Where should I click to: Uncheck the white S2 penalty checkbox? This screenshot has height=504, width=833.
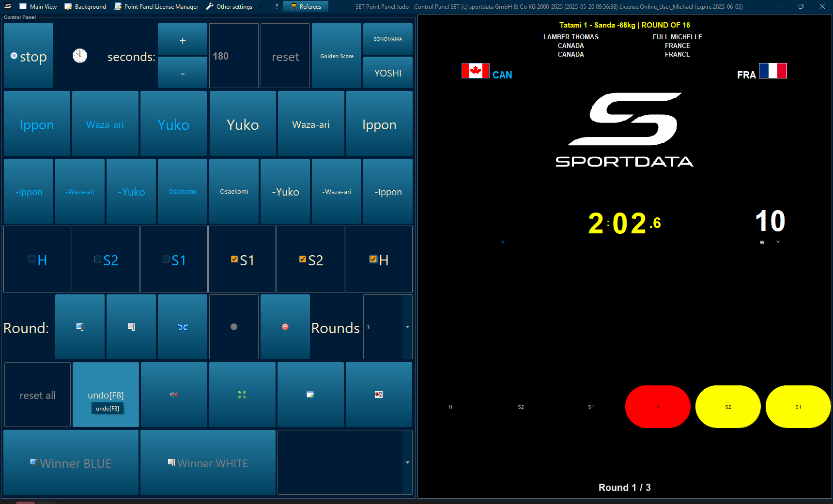[x=303, y=260]
